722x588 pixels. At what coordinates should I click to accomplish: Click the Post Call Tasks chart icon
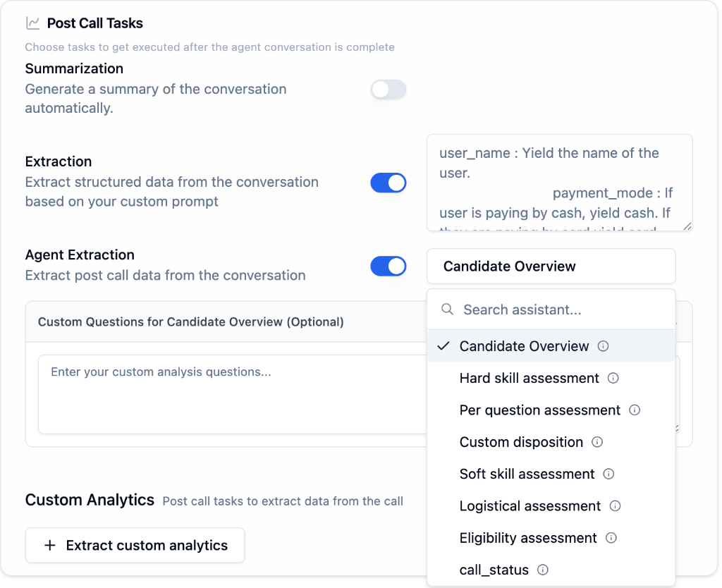click(32, 23)
